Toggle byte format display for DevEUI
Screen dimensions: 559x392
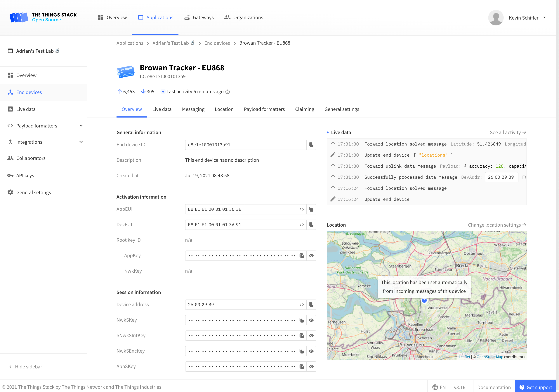302,225
